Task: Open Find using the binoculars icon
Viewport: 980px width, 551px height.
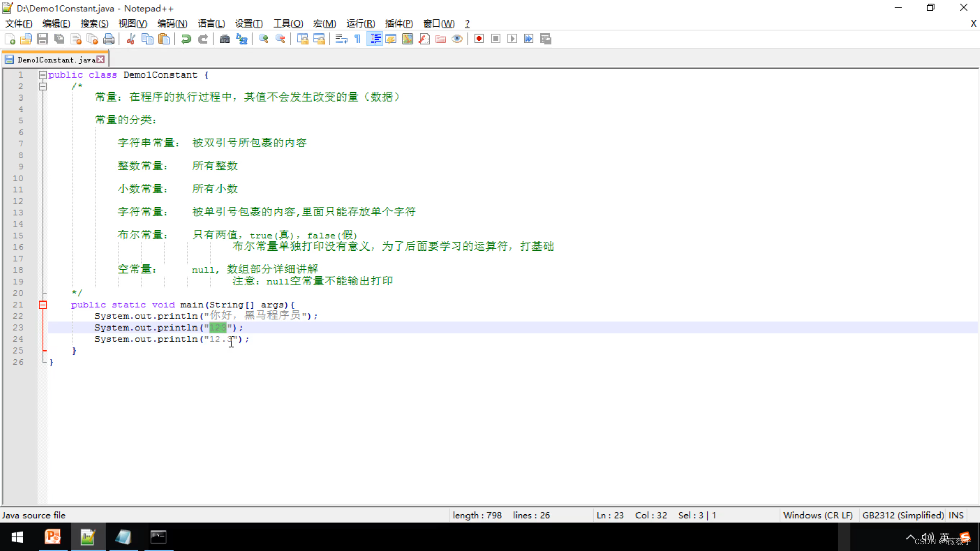Action: (x=225, y=39)
